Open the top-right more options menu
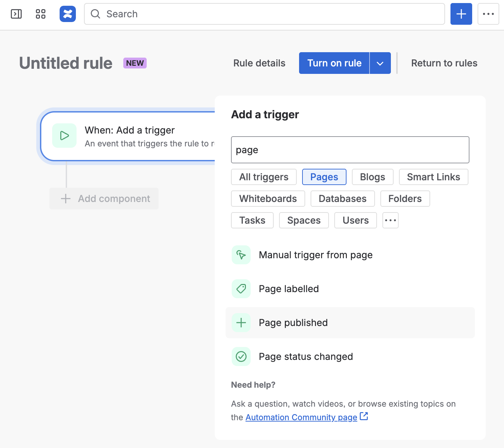 coord(488,14)
